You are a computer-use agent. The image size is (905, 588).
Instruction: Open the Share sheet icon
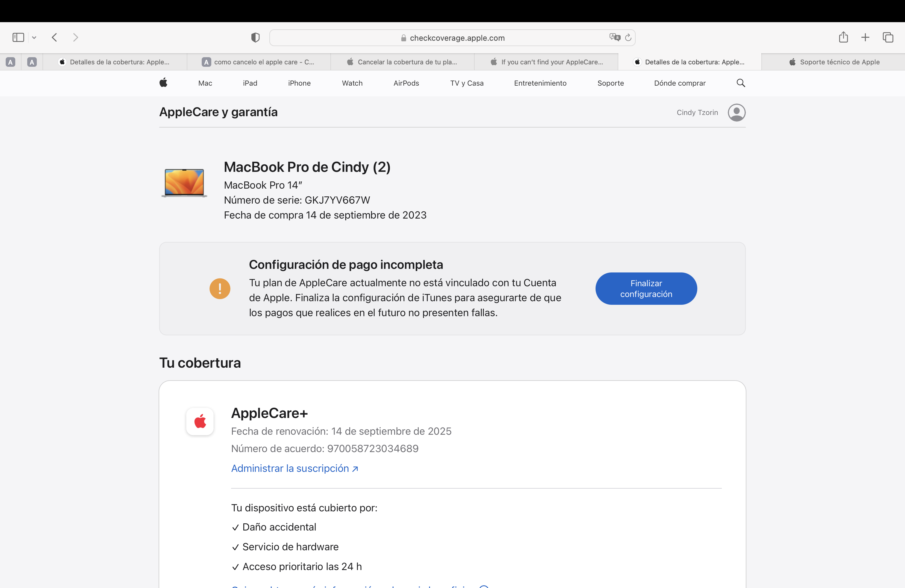pyautogui.click(x=843, y=37)
